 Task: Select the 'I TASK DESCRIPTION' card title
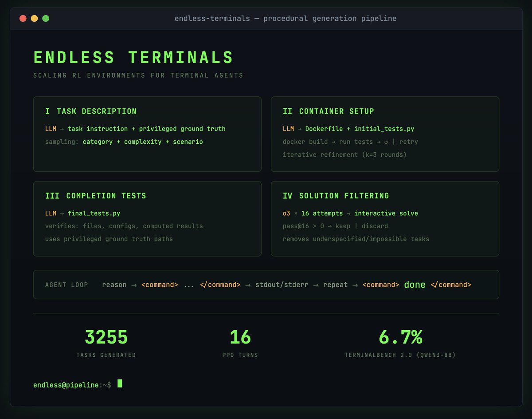(x=91, y=111)
